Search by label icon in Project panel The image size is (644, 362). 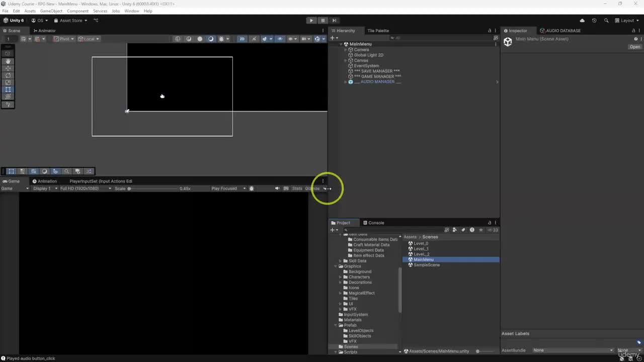(463, 230)
